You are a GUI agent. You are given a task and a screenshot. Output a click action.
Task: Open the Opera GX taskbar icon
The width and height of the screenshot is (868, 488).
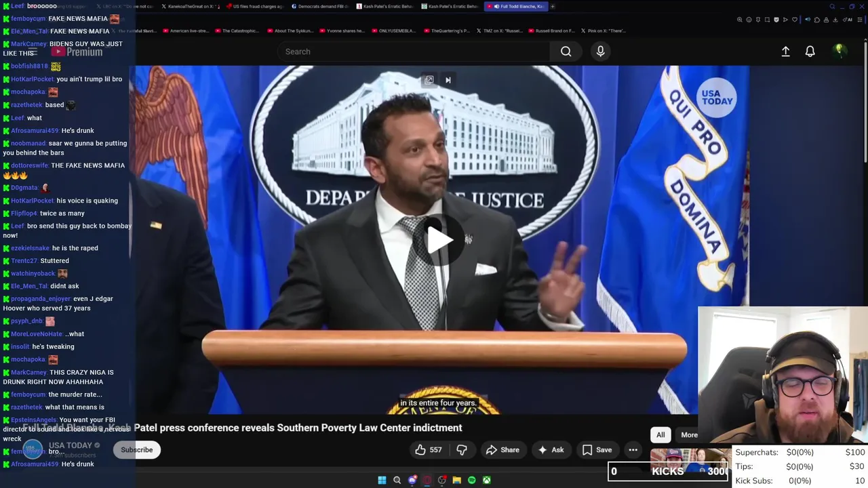427,480
